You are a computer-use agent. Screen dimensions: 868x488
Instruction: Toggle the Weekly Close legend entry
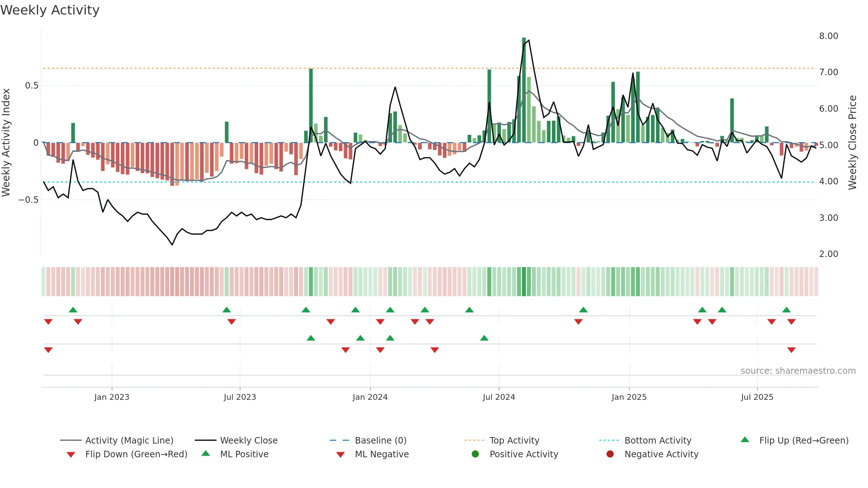236,440
